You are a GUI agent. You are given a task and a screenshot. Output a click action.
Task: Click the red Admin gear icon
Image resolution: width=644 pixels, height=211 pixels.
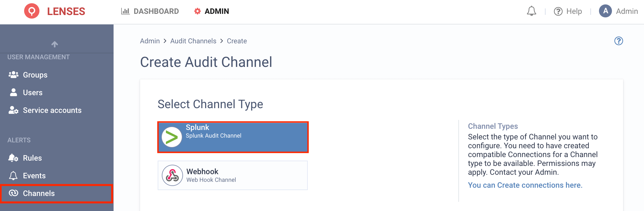coord(197,11)
